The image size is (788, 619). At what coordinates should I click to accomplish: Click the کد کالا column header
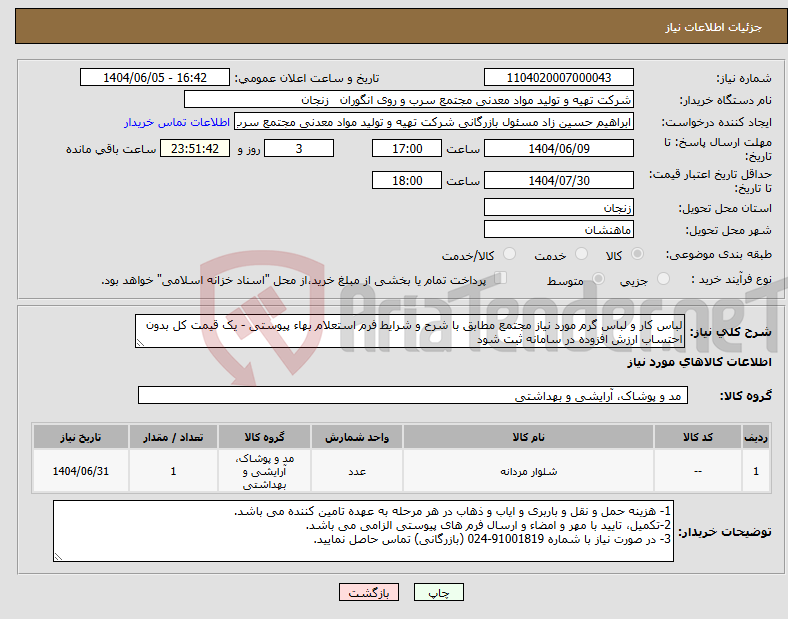click(x=698, y=437)
